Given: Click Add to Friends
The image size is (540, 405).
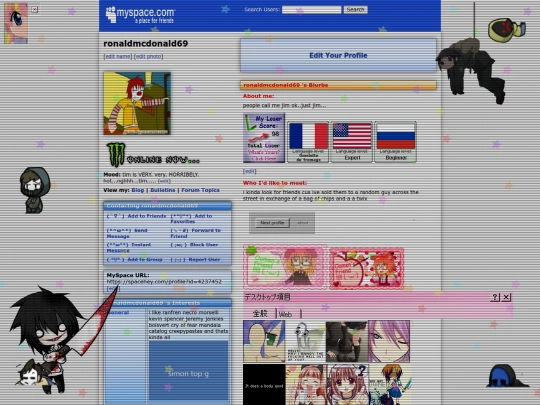Looking at the screenshot, I should pyautogui.click(x=136, y=216).
